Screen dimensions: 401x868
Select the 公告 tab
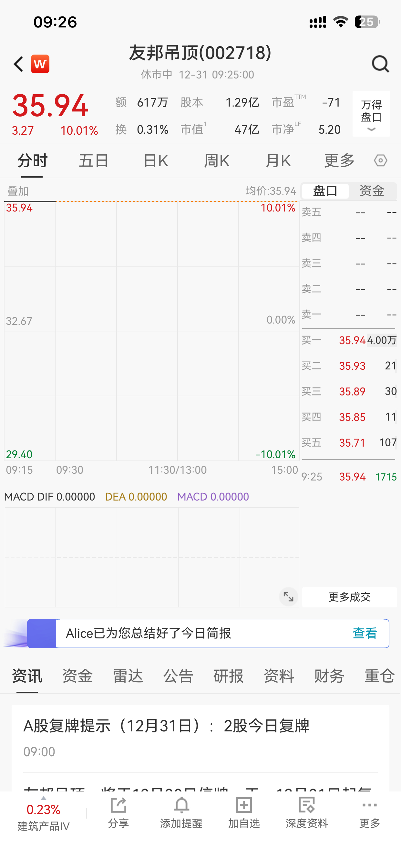point(178,676)
